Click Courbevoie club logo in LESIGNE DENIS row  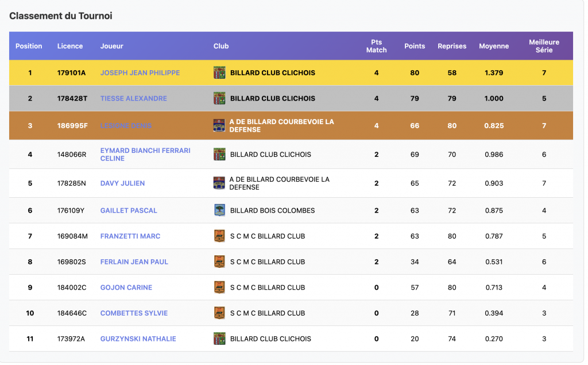[219, 126]
